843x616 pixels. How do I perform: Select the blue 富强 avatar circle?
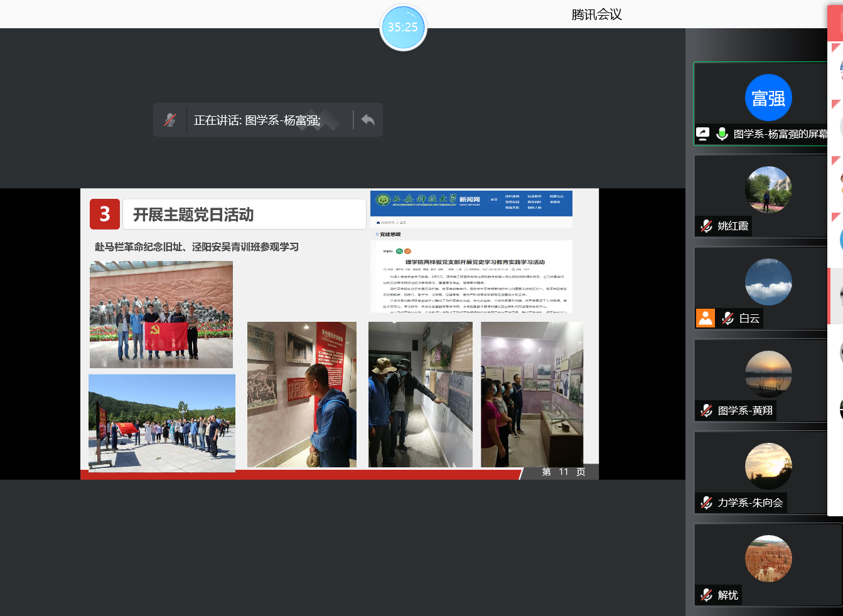click(x=768, y=98)
